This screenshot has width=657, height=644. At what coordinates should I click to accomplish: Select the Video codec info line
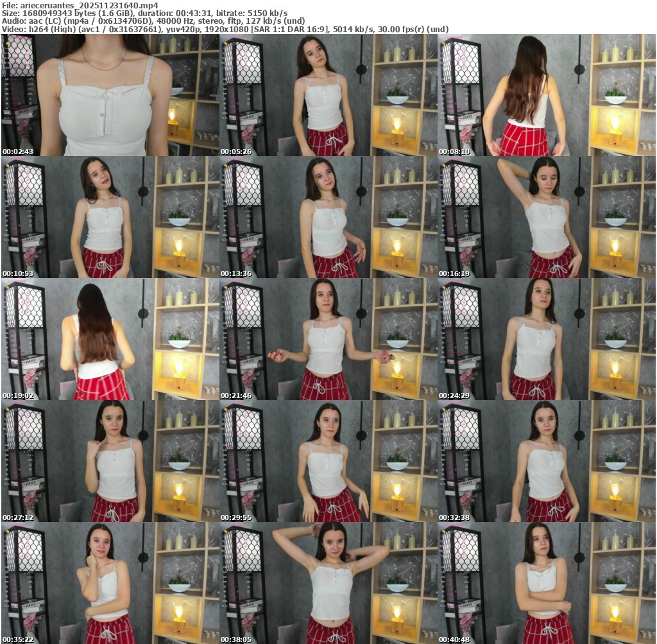[x=225, y=29]
